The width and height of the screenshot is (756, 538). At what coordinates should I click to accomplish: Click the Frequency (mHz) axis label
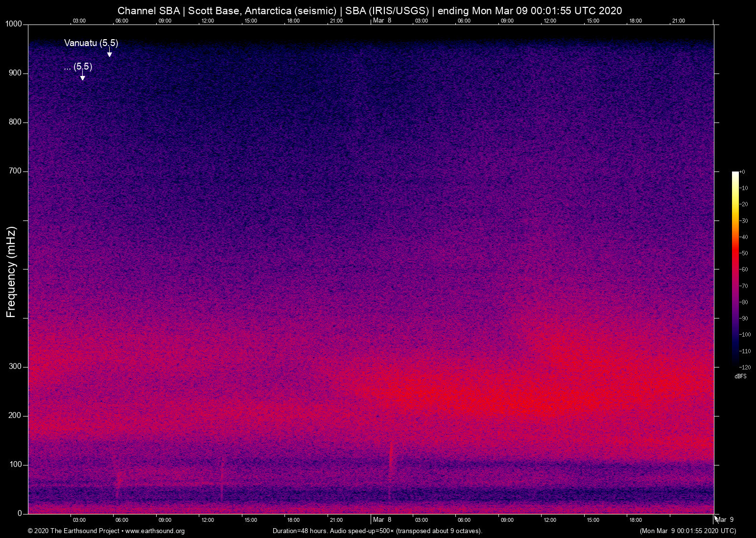[x=11, y=272]
